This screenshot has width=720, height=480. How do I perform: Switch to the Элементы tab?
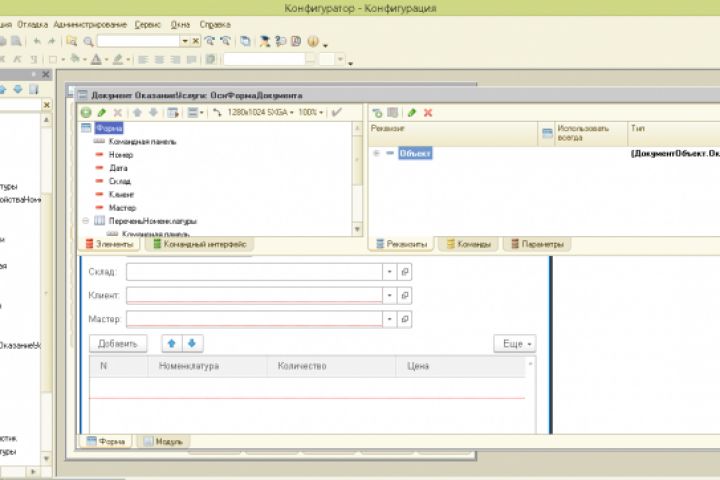pos(109,244)
